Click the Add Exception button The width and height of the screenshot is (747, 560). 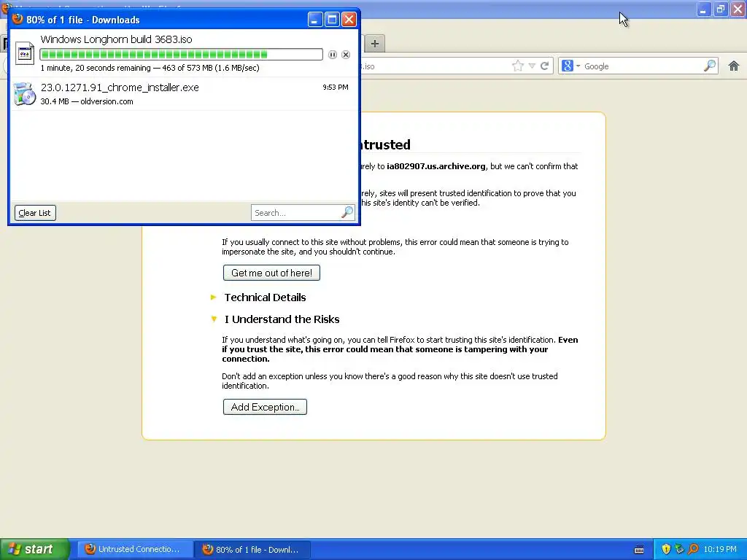pos(265,407)
